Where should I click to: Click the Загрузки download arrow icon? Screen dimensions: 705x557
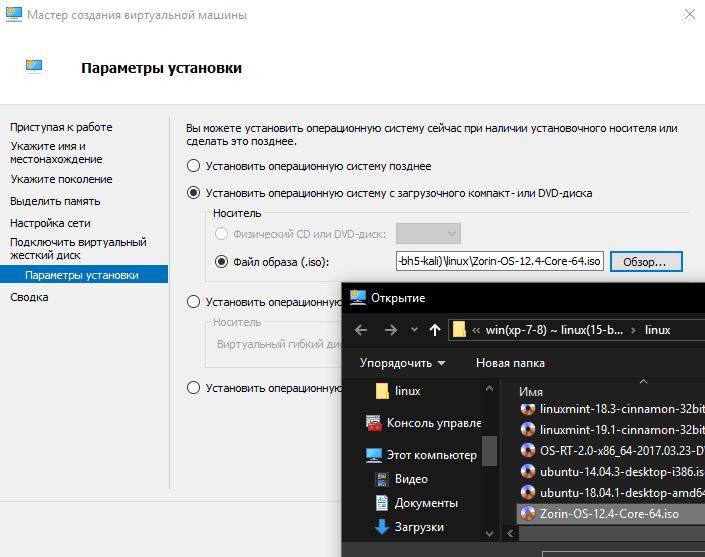(382, 527)
